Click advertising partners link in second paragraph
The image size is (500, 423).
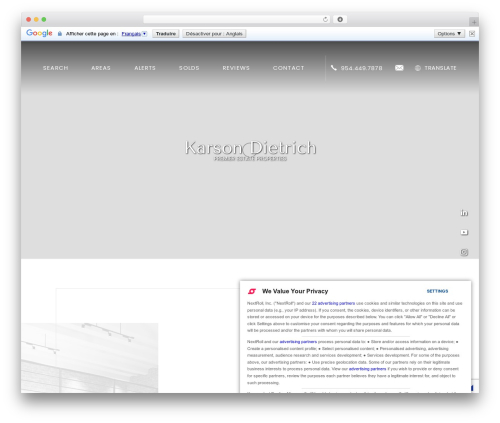(x=298, y=342)
